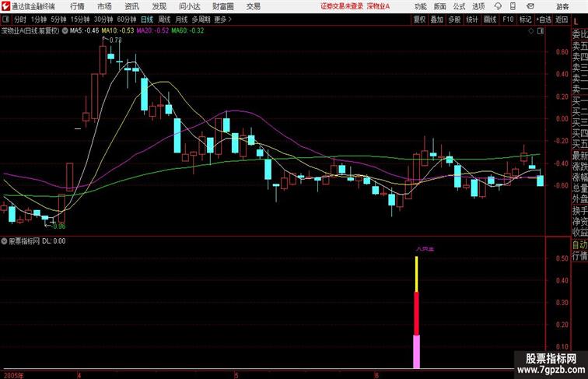Open the 问小达 menu
The width and height of the screenshot is (588, 379).
189,6
